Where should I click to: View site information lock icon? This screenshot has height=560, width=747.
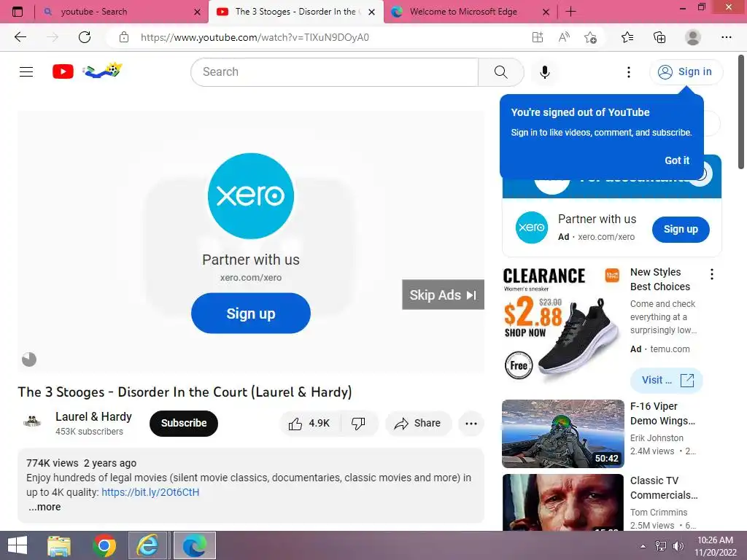(x=124, y=37)
